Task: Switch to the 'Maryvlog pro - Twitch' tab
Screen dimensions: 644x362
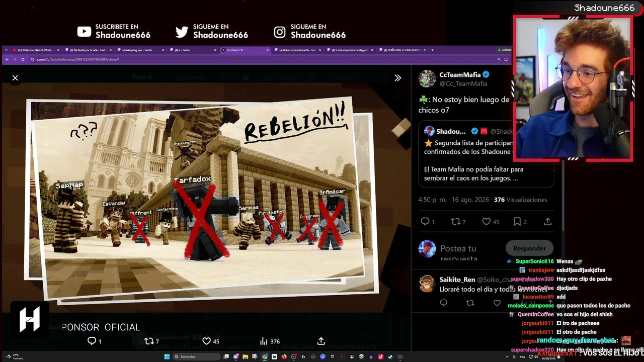Action: [141, 50]
